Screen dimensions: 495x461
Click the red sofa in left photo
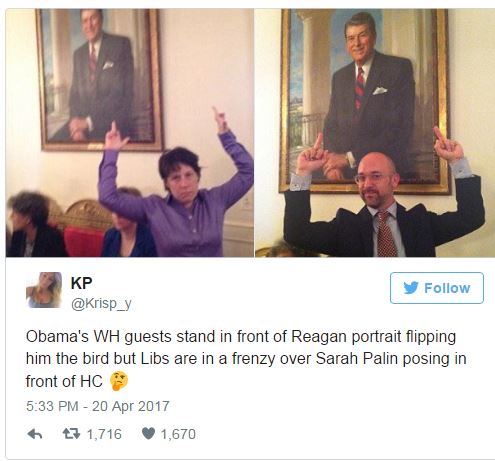click(84, 241)
